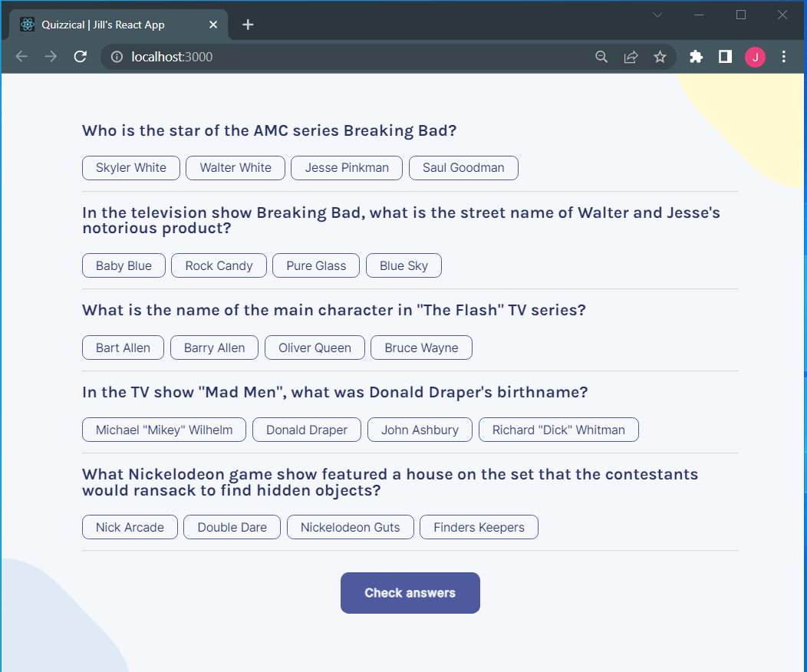Click inside the address bar
Image resolution: width=807 pixels, height=672 pixels.
(307, 56)
